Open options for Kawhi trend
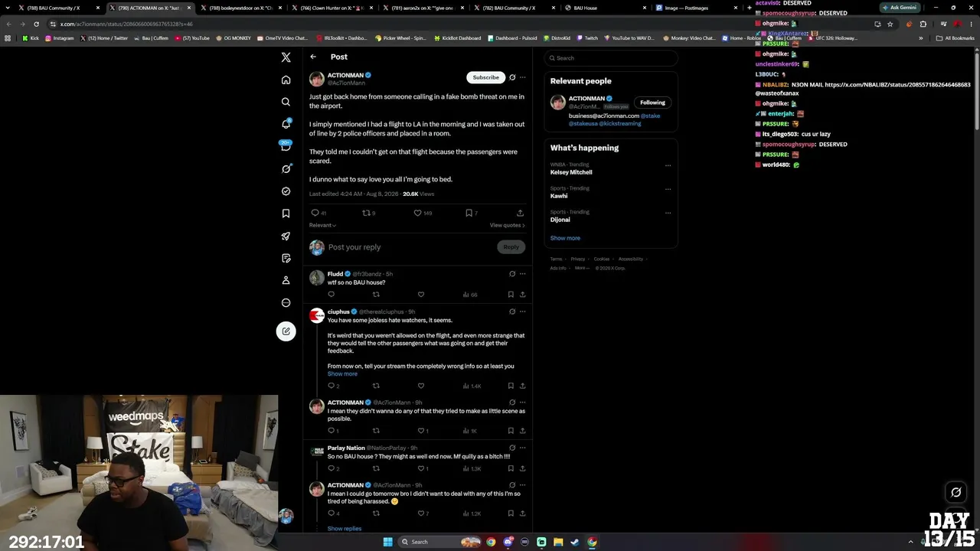The width and height of the screenshot is (980, 551). point(668,189)
